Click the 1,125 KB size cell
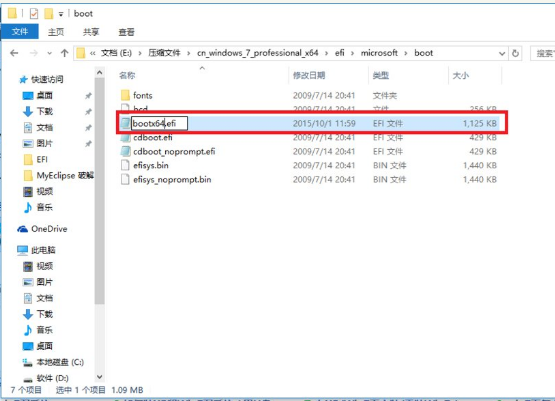Screen dimensions: 555x401 480,124
